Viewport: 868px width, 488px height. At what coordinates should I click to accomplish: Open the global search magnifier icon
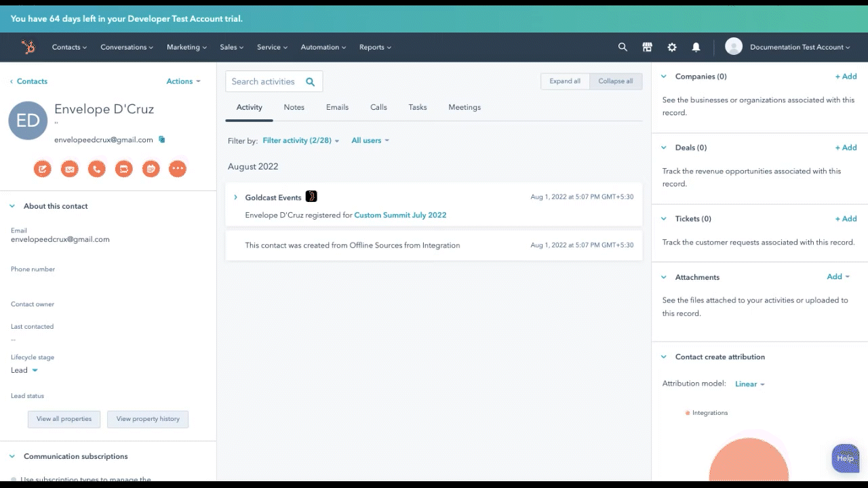tap(623, 47)
